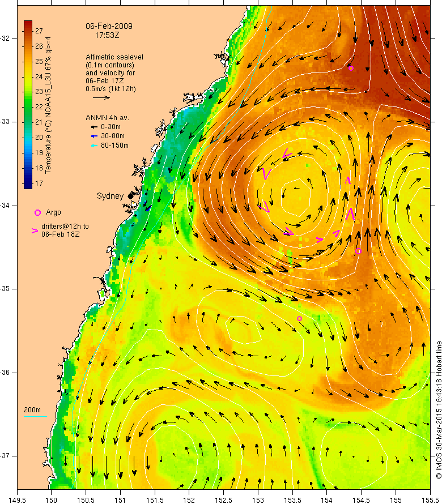This screenshot has height=504, width=442.
Task: Click the longitude axis label "154"
Action: pyautogui.click(x=327, y=500)
